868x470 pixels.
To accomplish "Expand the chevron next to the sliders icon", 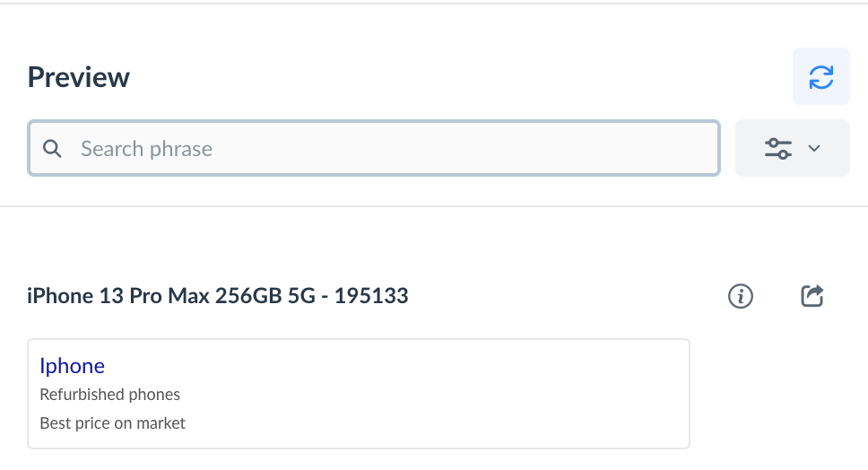I will (814, 149).
